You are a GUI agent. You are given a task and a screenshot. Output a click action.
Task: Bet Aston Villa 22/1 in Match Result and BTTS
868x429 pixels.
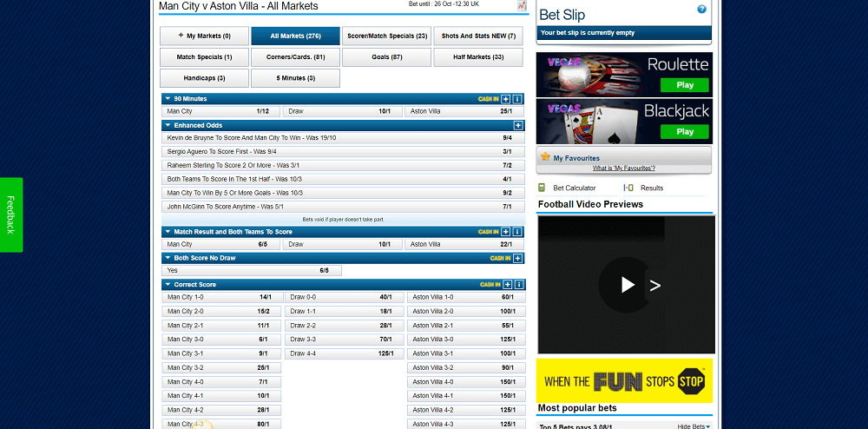coord(464,244)
